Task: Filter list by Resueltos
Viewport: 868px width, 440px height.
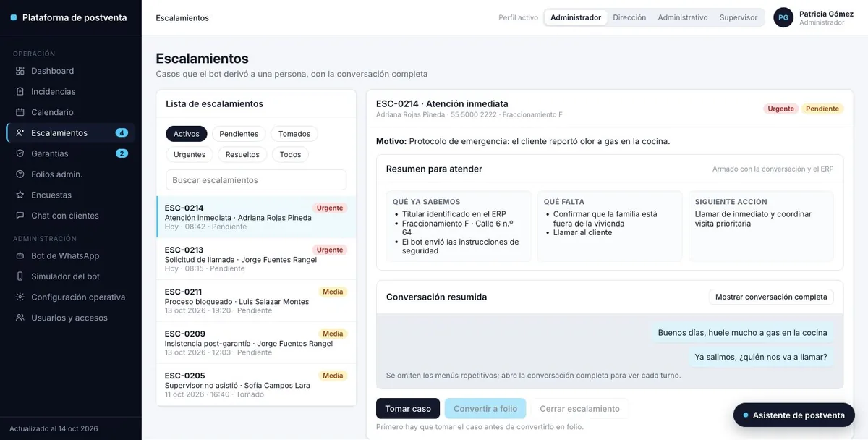Action: tap(242, 154)
